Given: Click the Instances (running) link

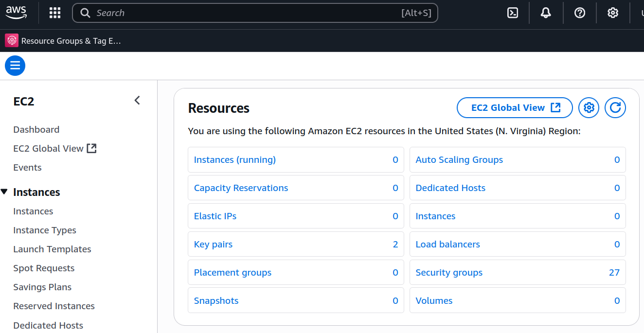Looking at the screenshot, I should click(235, 159).
